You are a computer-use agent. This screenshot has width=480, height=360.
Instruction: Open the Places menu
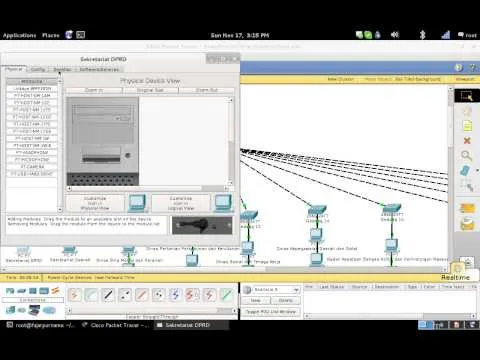point(51,35)
